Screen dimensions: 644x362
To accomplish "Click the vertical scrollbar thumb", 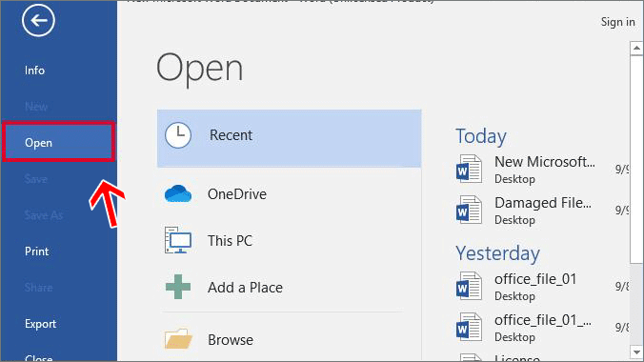I will tap(636, 158).
